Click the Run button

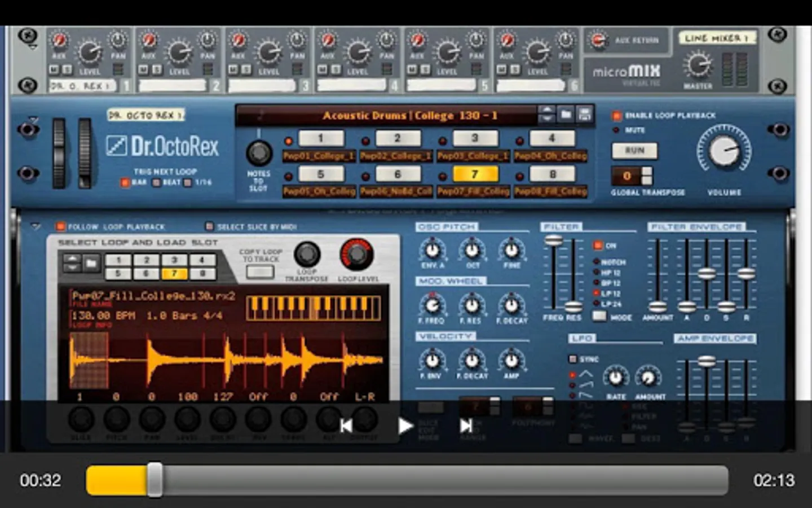coord(634,151)
